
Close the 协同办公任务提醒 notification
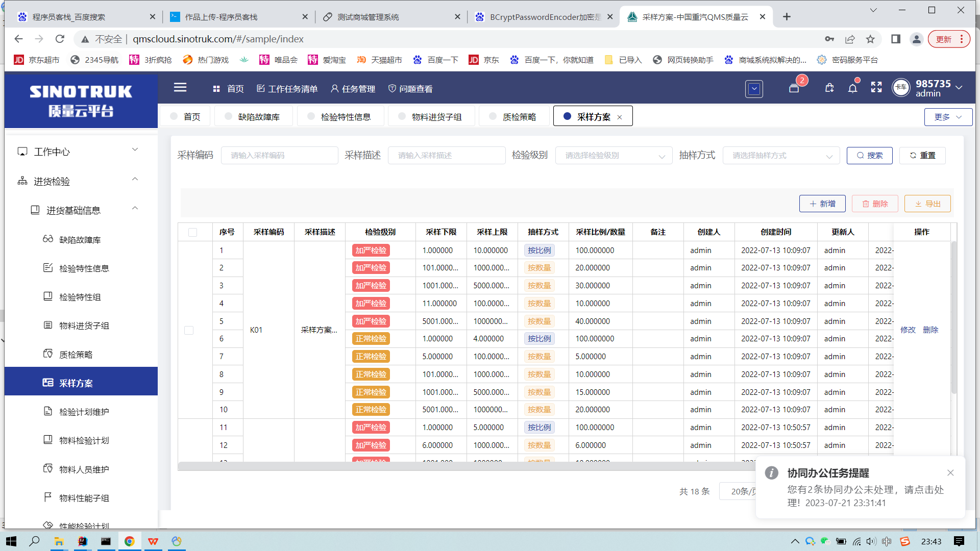(950, 473)
